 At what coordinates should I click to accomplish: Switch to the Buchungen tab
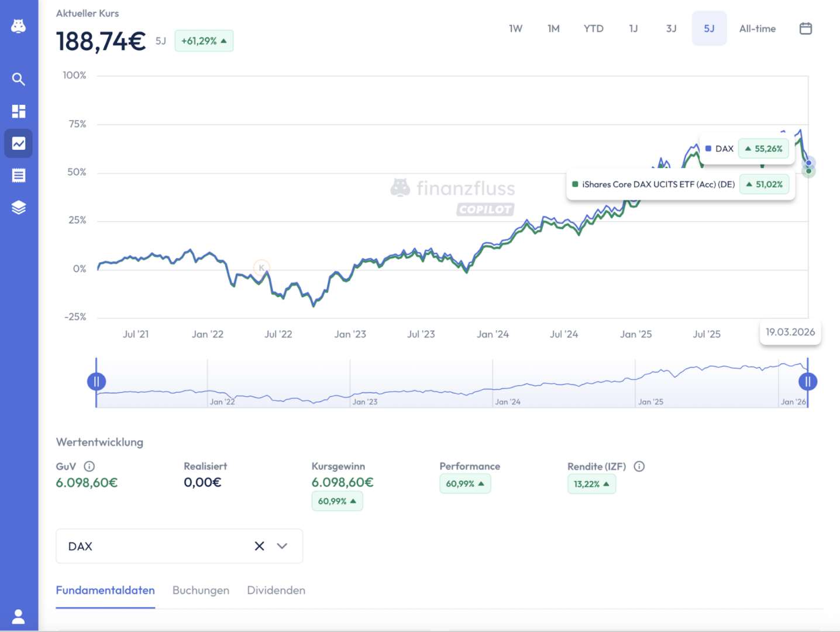tap(201, 590)
